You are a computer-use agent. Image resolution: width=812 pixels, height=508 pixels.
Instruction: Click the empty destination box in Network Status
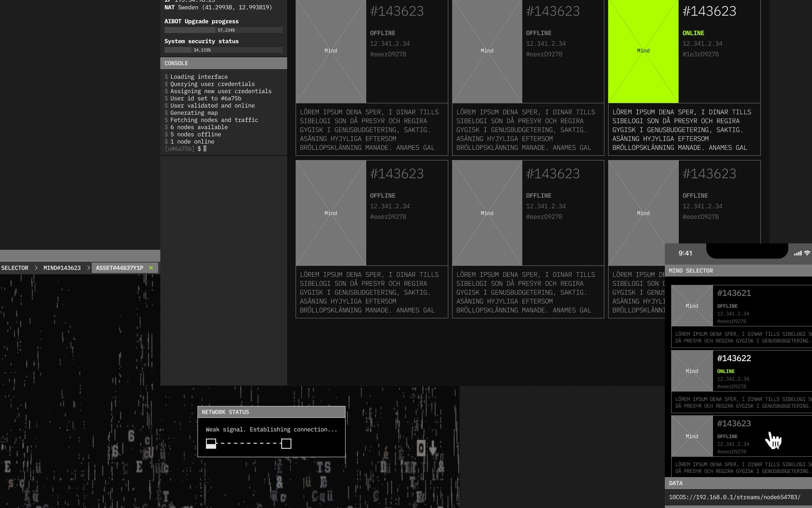[x=286, y=444]
